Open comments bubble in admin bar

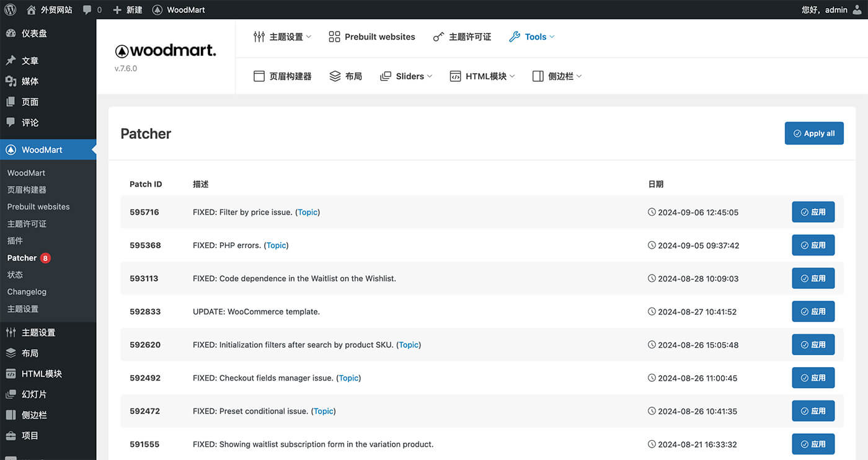pos(92,9)
